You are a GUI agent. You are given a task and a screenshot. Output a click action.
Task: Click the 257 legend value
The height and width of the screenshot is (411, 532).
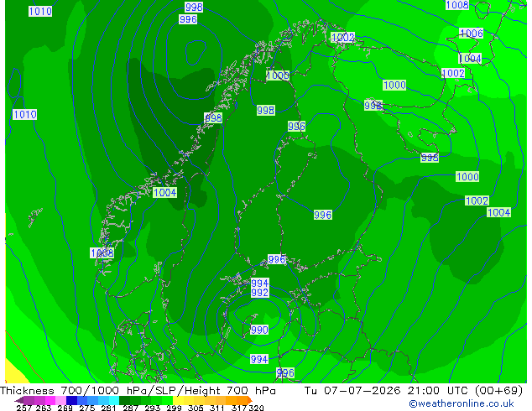pyautogui.click(x=24, y=408)
